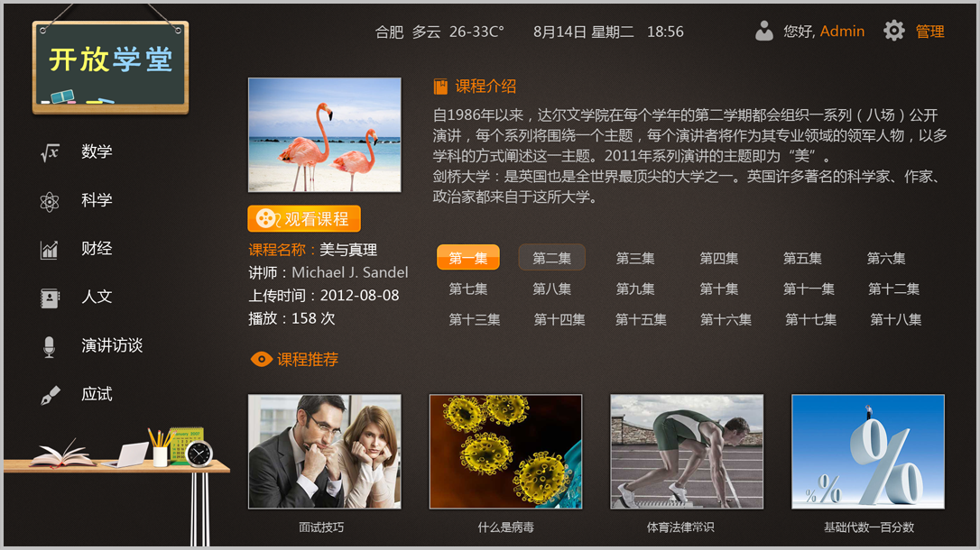This screenshot has width=980, height=550.
Task: Select episode 第一集
Action: coord(468,257)
